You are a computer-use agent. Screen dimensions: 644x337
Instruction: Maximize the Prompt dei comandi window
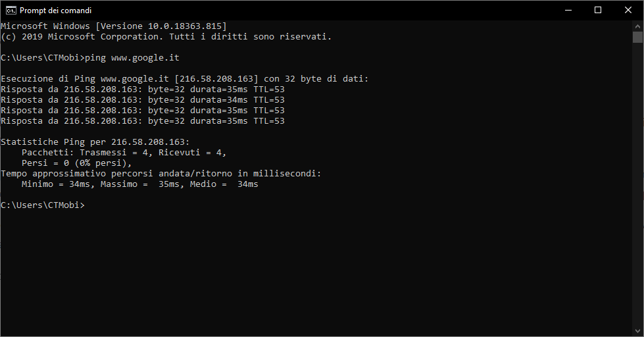[x=598, y=10]
